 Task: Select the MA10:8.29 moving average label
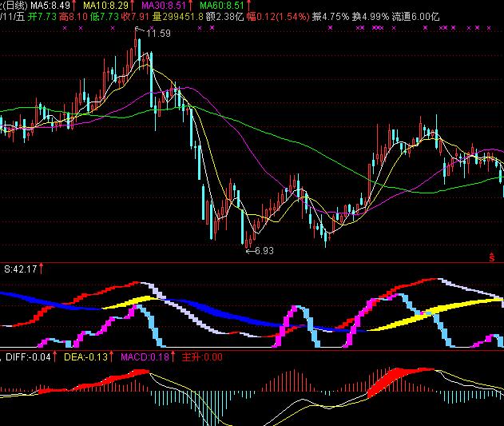(105, 6)
